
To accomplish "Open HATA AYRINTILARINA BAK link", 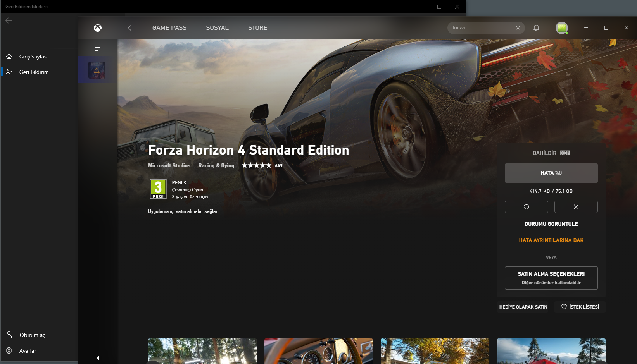I will (x=551, y=240).
